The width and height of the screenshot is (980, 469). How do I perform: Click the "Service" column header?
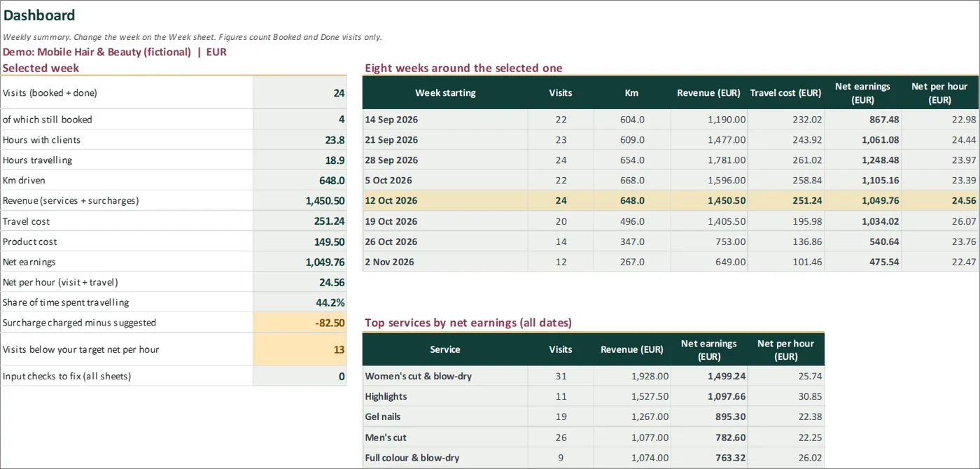point(445,349)
